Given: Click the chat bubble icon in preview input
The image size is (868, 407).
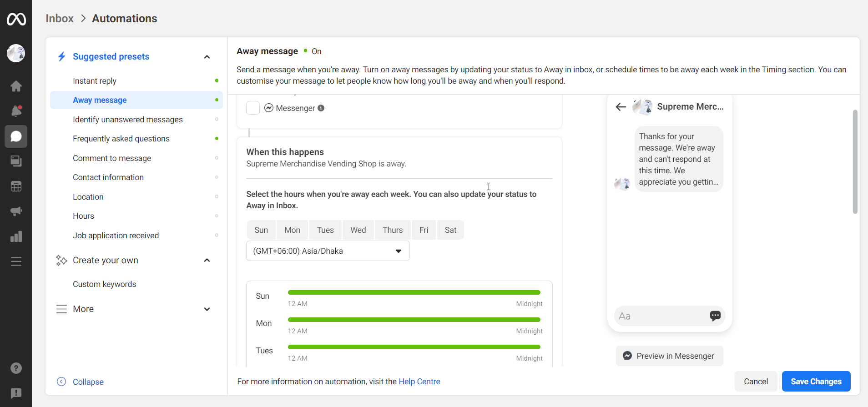Looking at the screenshot, I should [x=715, y=316].
